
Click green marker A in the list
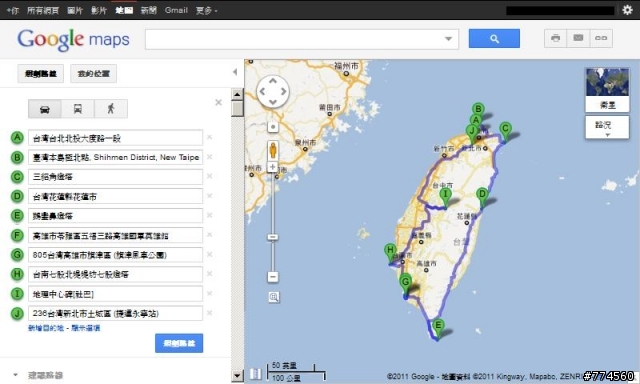(x=17, y=138)
